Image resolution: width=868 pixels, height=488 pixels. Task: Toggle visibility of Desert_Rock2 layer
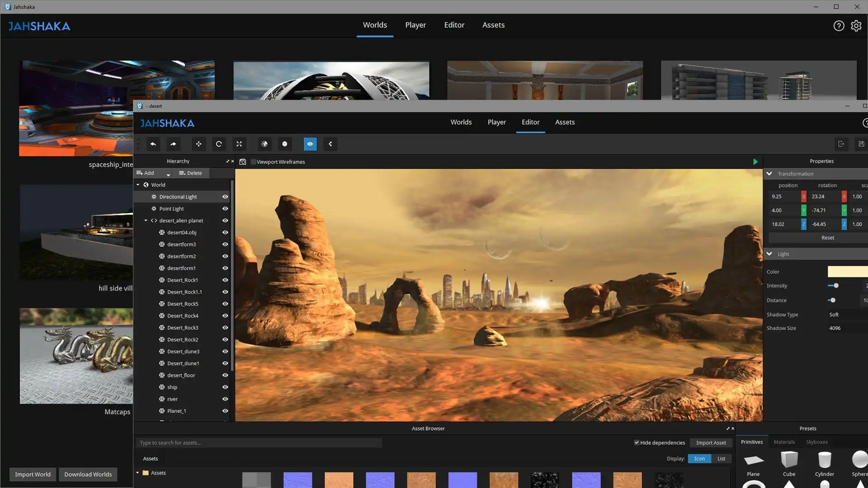(225, 339)
